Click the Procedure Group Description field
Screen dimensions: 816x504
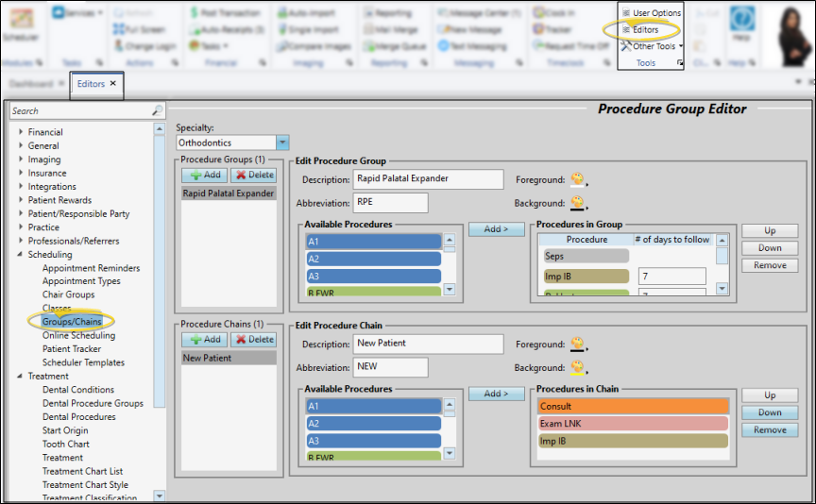(x=428, y=179)
